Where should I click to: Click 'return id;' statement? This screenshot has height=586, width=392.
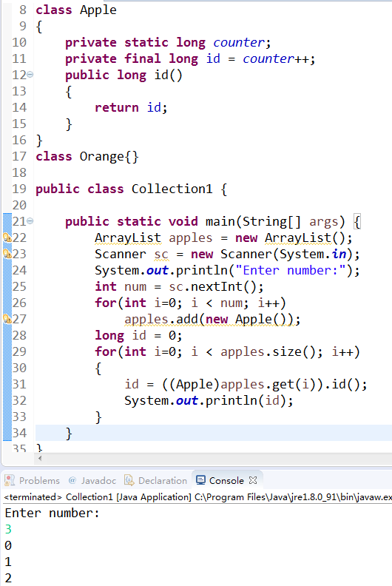pyautogui.click(x=131, y=107)
